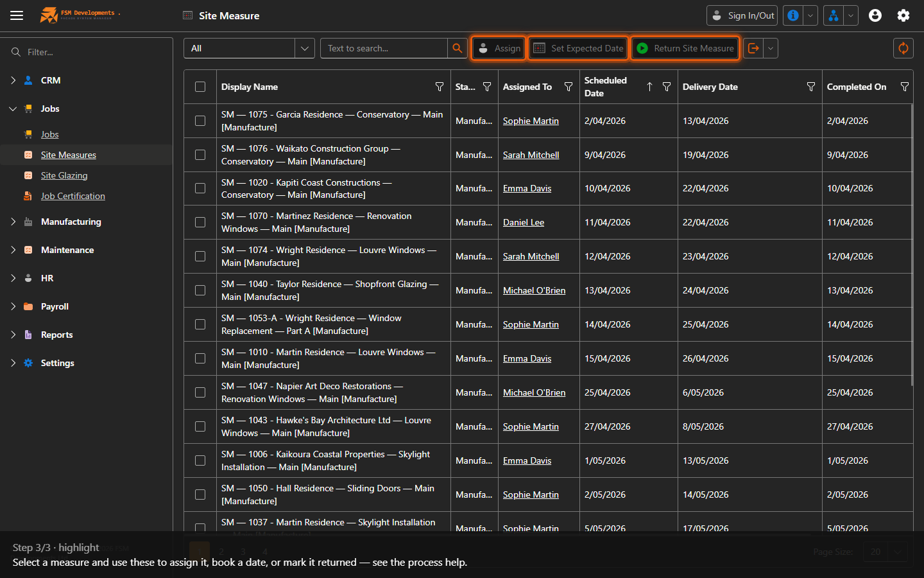This screenshot has width=924, height=578.
Task: Select the 1053-A Wright Residence row checkbox
Action: [x=200, y=324]
